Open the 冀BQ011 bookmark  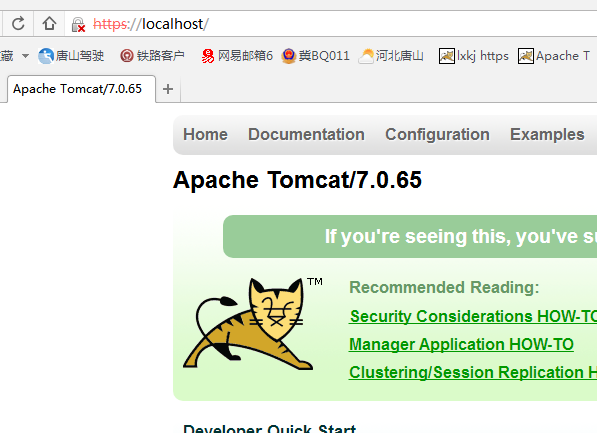315,56
